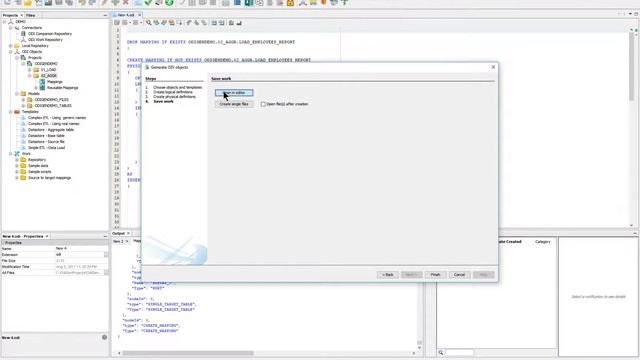Close the New 4.odi Properties tab
640x360 pixels.
(47, 236)
